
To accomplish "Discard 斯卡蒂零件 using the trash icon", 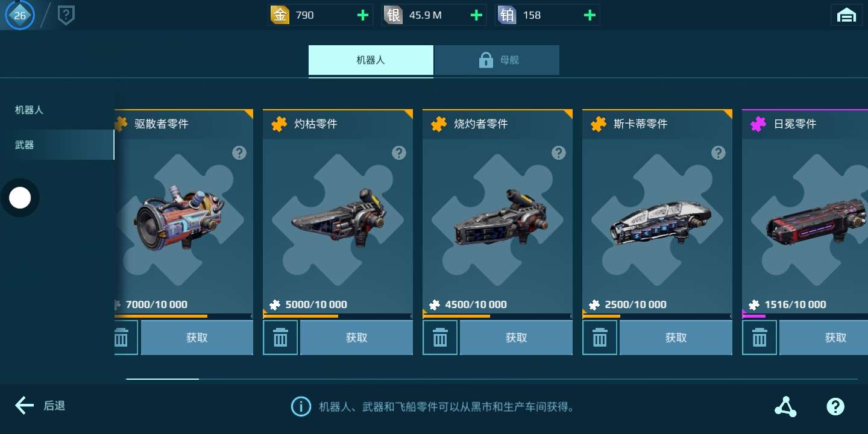I will click(x=600, y=338).
